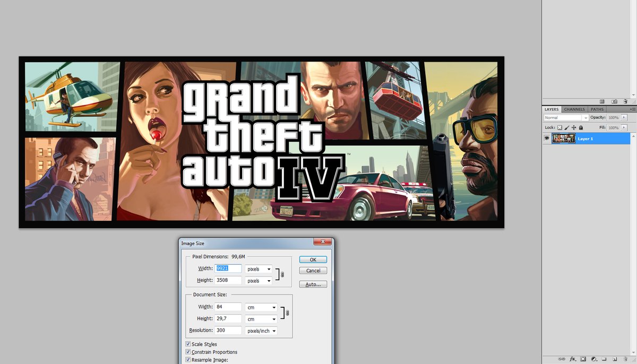Toggle Resample Image checkbox

pyautogui.click(x=188, y=360)
